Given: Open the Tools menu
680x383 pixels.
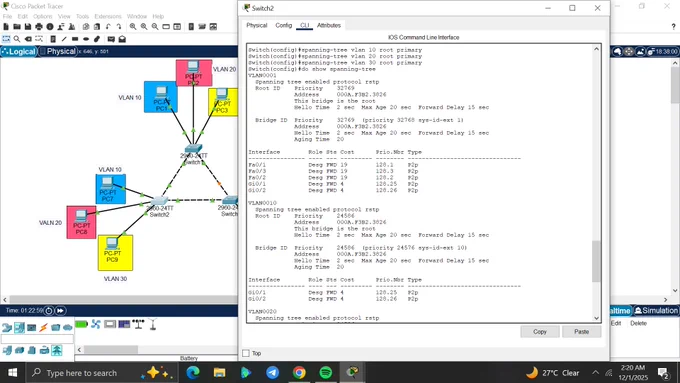Looking at the screenshot, I should pyautogui.click(x=82, y=16).
